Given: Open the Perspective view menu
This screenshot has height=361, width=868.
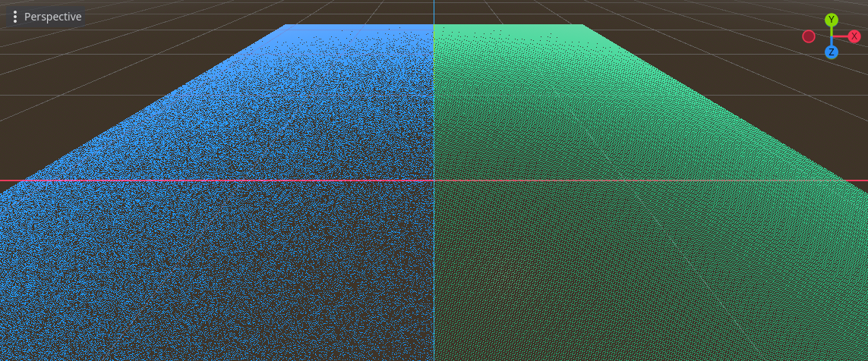Looking at the screenshot, I should pos(46,17).
